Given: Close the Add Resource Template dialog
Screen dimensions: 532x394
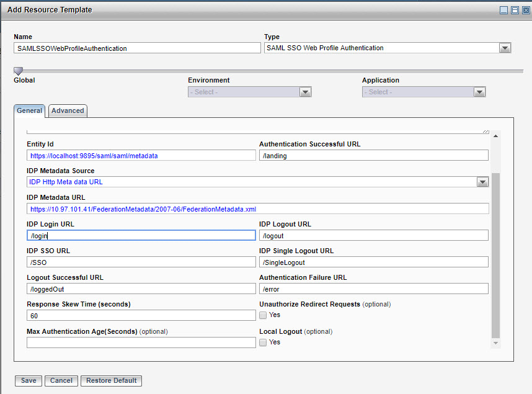Looking at the screenshot, I should [524, 10].
